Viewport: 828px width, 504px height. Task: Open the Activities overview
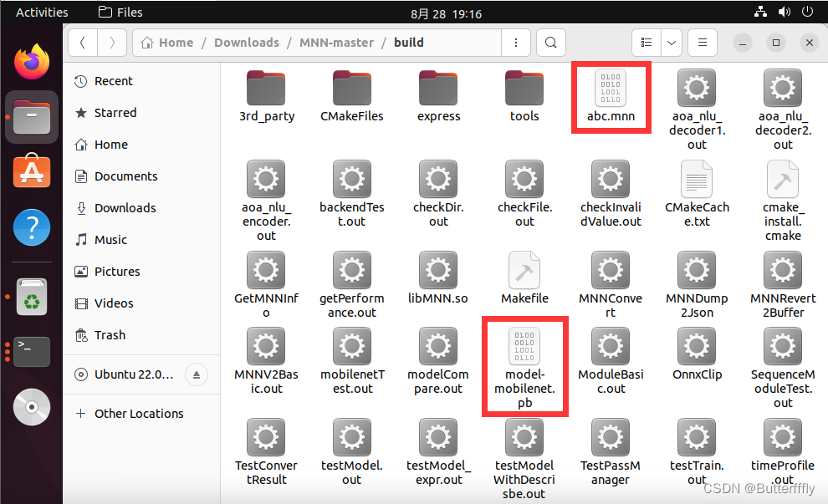[x=42, y=13]
